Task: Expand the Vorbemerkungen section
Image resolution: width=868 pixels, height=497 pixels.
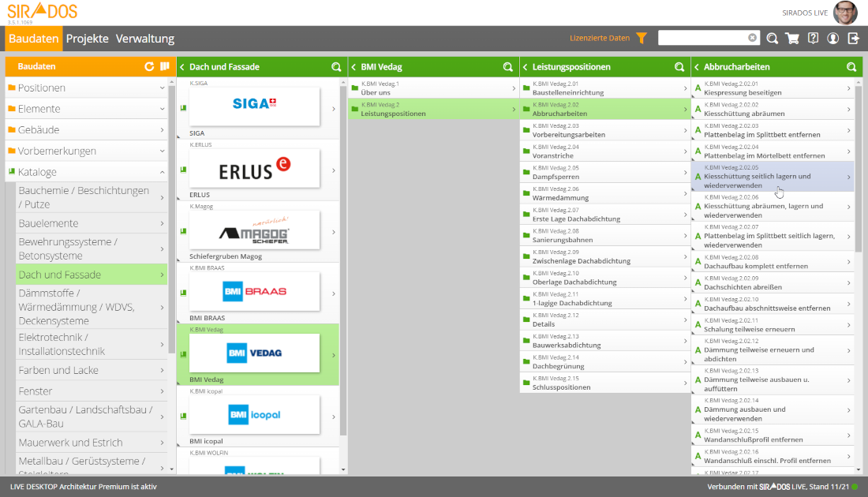Action: click(x=87, y=151)
